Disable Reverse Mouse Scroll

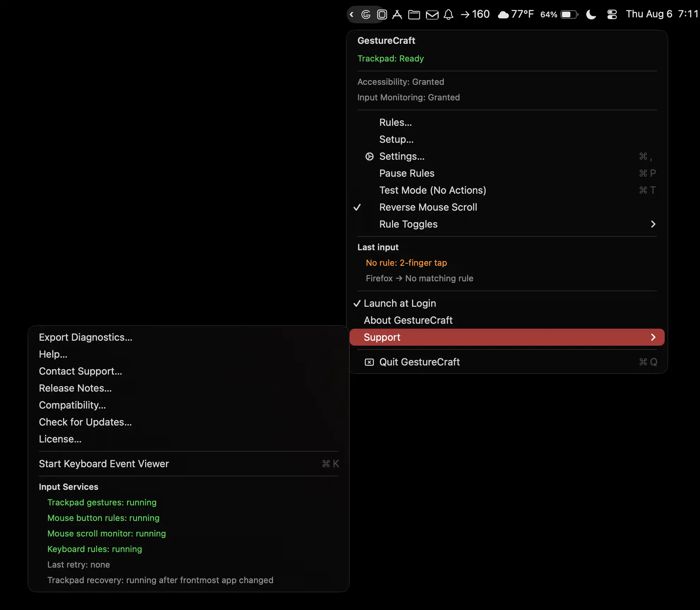pos(507,207)
